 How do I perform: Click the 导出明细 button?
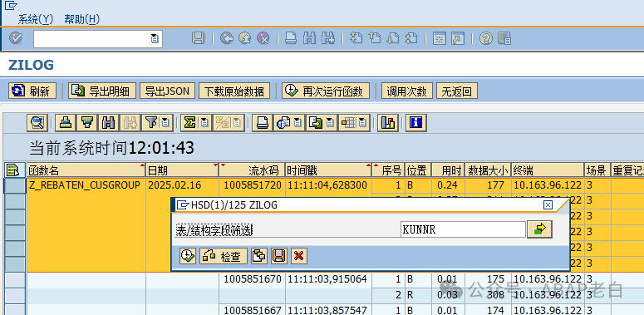tap(102, 91)
